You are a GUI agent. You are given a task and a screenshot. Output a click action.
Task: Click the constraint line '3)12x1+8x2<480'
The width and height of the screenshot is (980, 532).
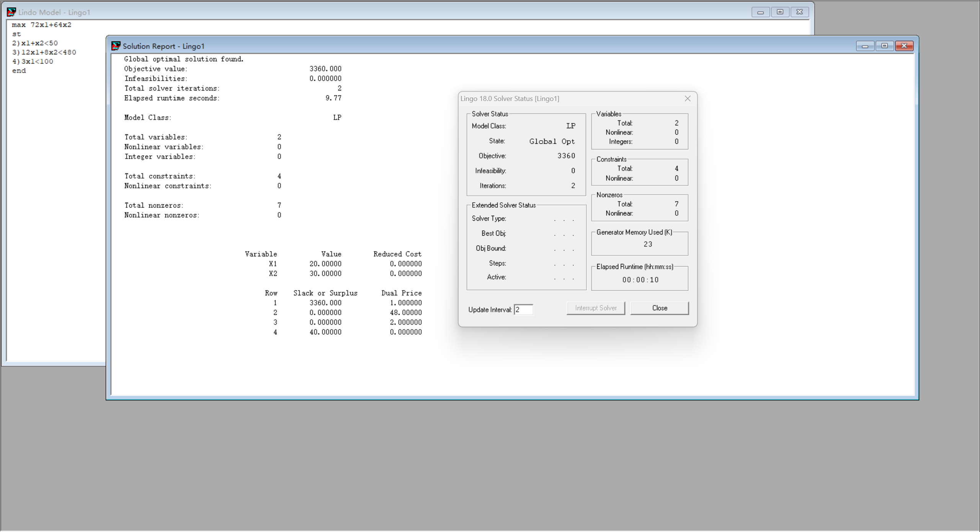(x=44, y=52)
